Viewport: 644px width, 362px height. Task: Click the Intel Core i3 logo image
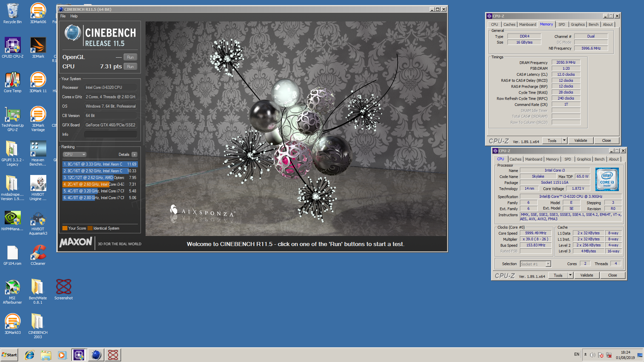click(607, 180)
